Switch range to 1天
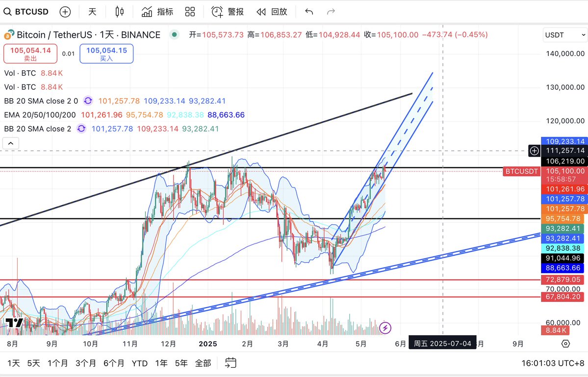Screen dimensions: 588x377 point(14,363)
